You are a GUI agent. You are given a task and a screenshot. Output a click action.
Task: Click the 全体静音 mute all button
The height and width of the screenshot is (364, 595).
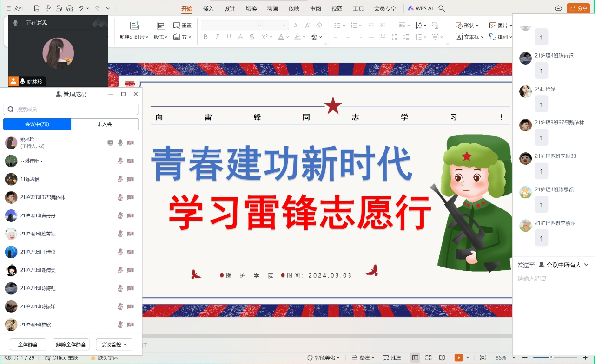point(28,344)
